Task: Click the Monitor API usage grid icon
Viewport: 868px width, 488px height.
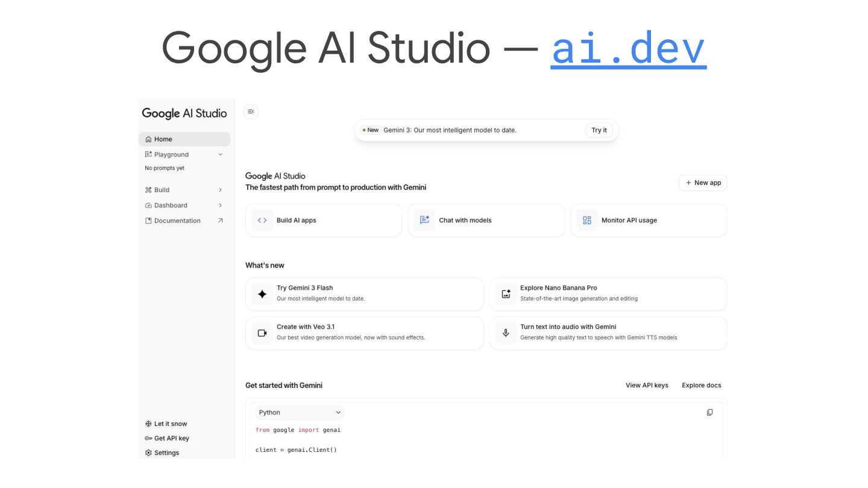Action: [587, 221]
